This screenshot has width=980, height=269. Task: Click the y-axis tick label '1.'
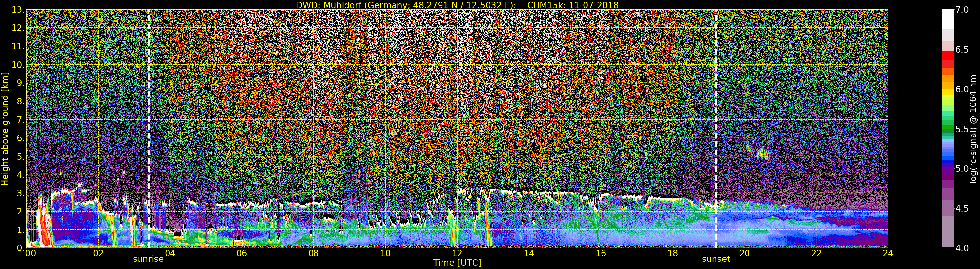20,229
